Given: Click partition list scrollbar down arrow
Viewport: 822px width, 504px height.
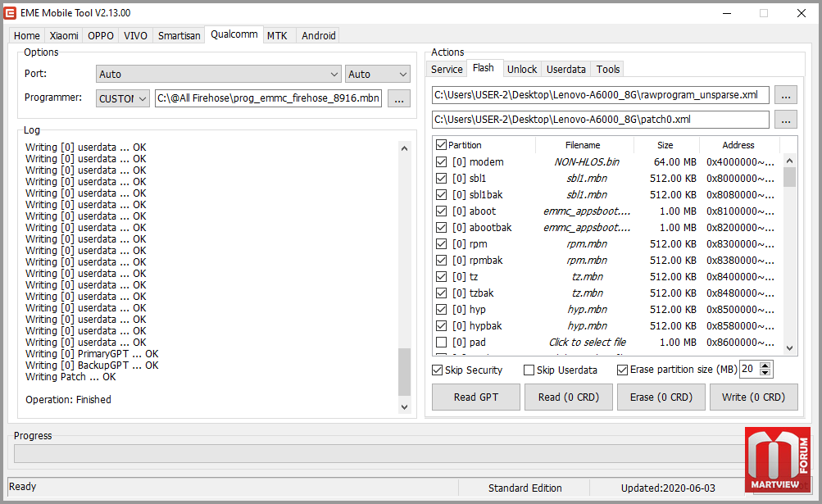Looking at the screenshot, I should pyautogui.click(x=789, y=347).
